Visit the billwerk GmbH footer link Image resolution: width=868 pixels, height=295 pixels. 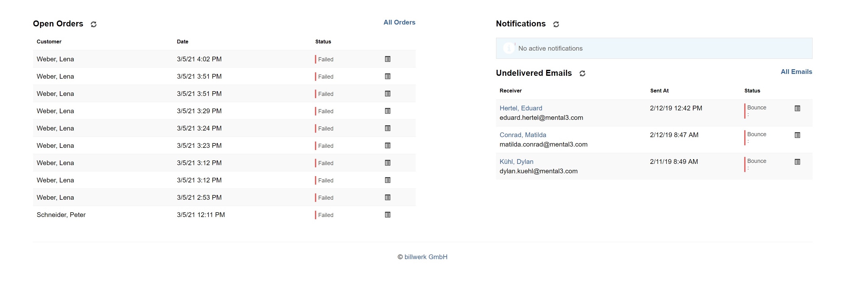[425, 257]
